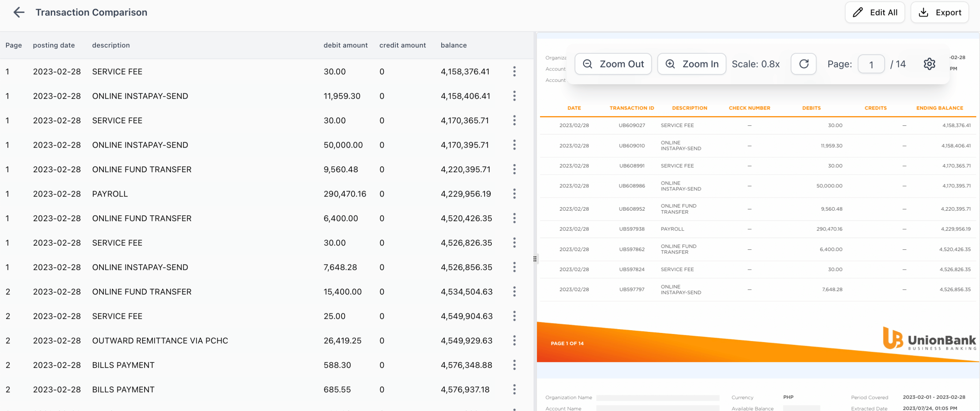Open the kebab menu on the first SERVICE FEE row
980x411 pixels.
pos(514,72)
